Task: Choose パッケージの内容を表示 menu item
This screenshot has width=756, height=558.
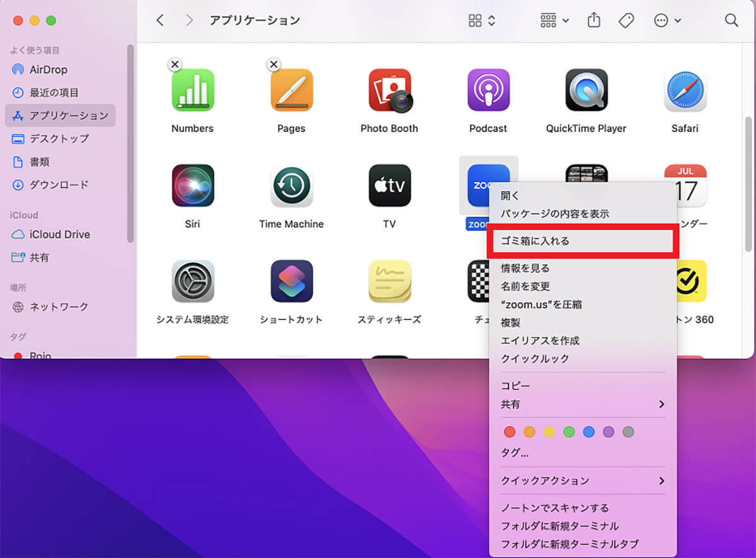Action: (583, 214)
